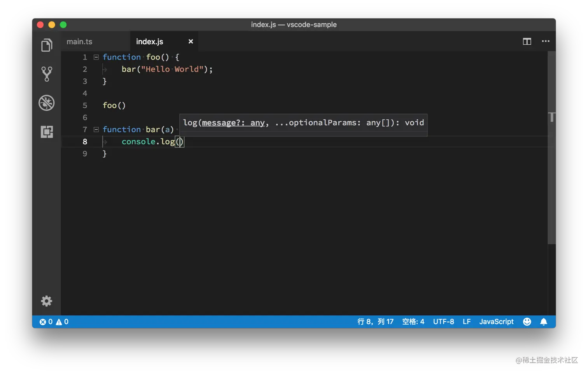Click line number 5 in gutter

(x=85, y=105)
